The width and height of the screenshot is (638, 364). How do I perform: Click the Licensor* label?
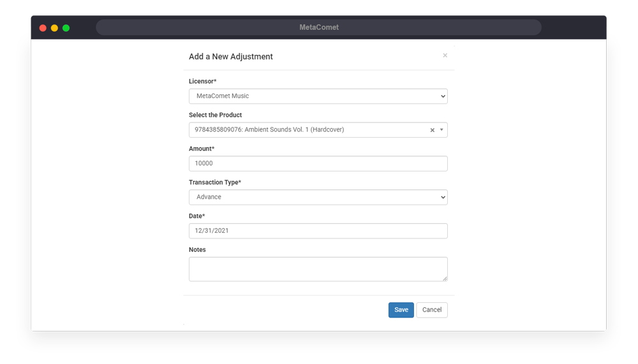pos(203,82)
